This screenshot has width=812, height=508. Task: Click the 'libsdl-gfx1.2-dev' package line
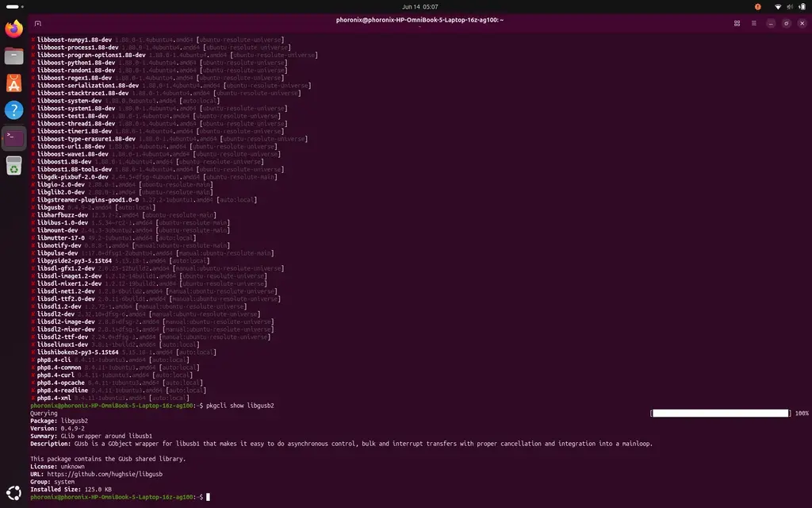pos(158,268)
